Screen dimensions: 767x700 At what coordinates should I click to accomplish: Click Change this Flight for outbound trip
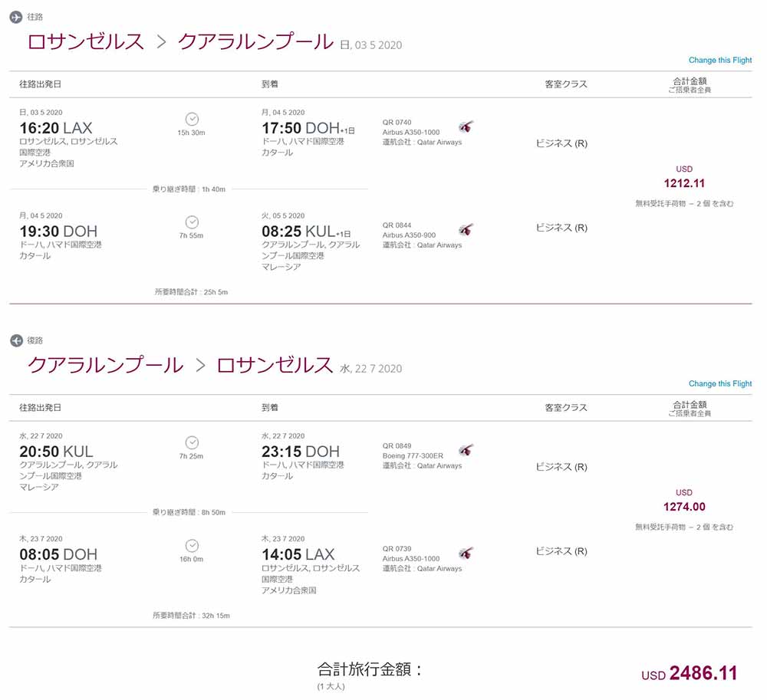pyautogui.click(x=719, y=61)
